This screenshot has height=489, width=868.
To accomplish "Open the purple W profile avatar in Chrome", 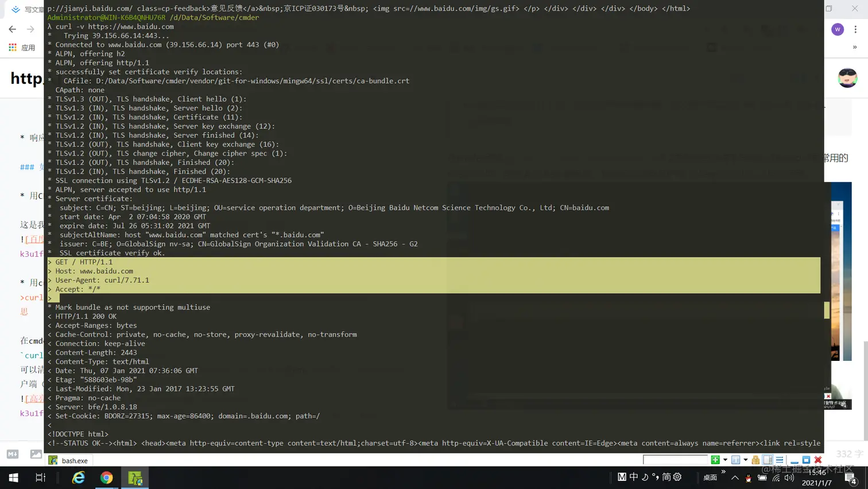I will click(838, 29).
